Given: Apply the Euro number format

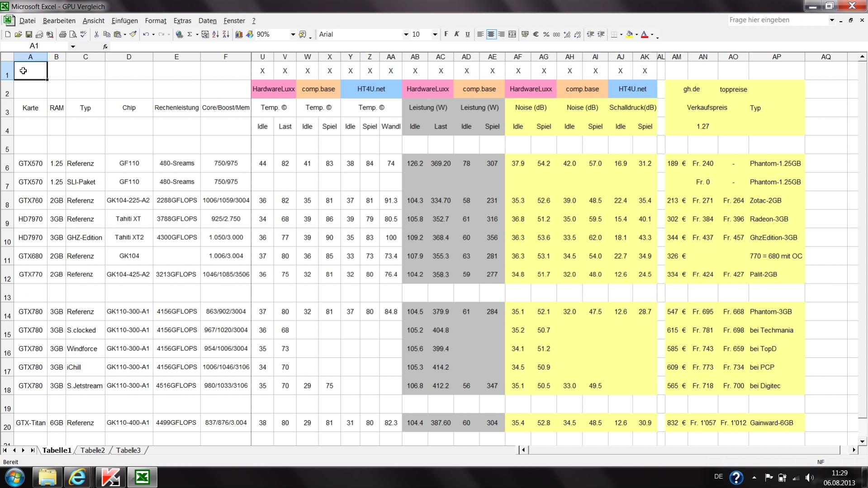Looking at the screenshot, I should pyautogui.click(x=536, y=34).
